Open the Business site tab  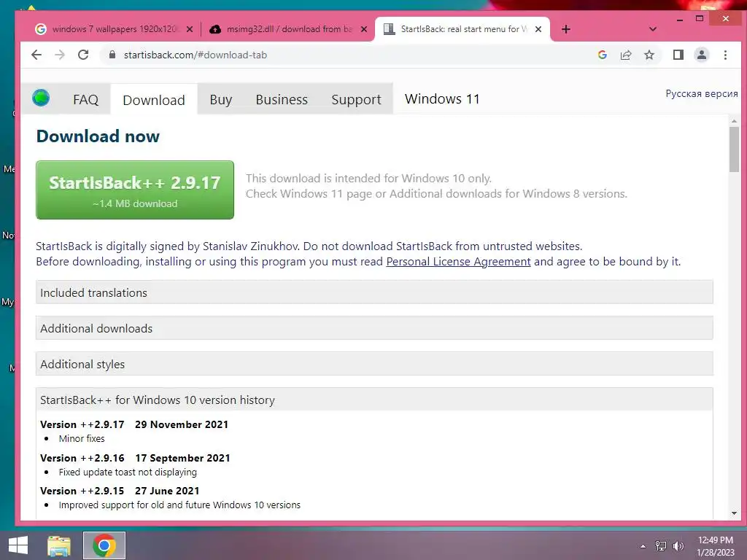click(282, 99)
